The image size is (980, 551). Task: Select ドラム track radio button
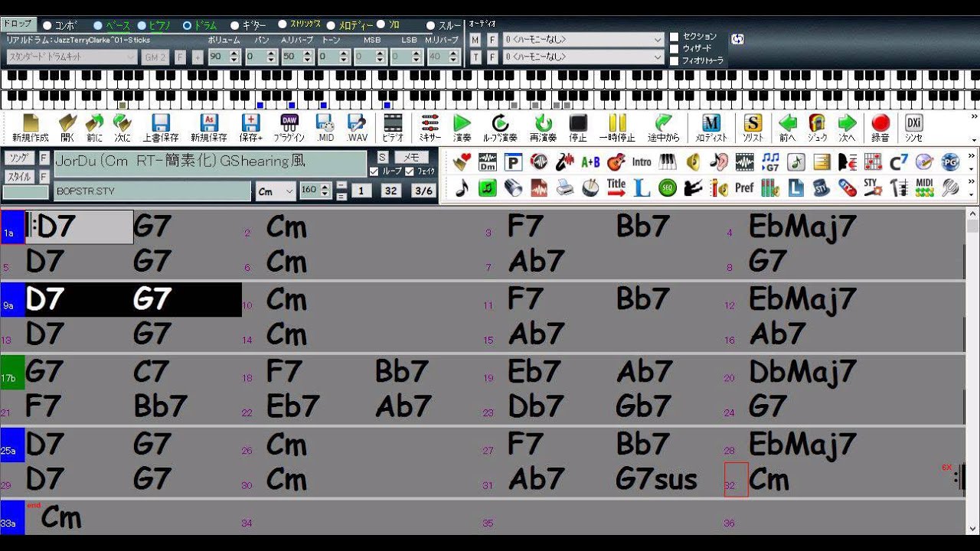[x=187, y=25]
